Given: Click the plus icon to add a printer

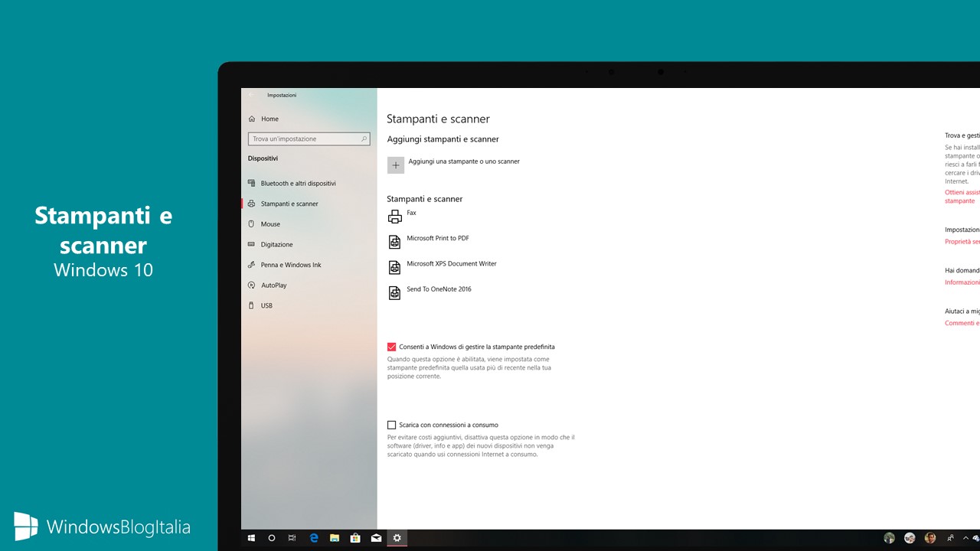Looking at the screenshot, I should 396,165.
